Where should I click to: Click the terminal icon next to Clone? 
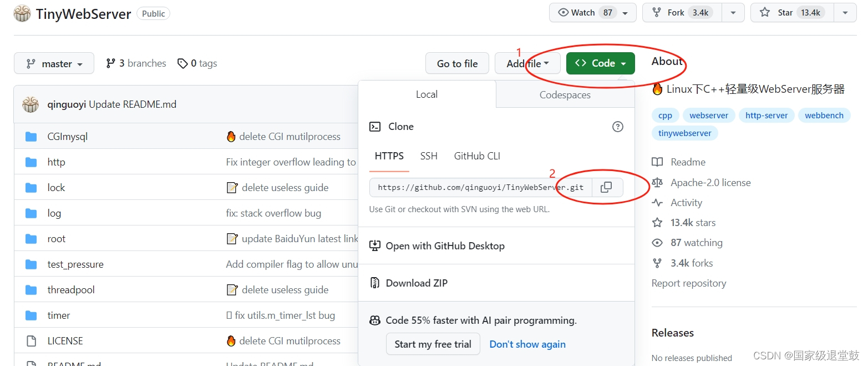point(375,127)
